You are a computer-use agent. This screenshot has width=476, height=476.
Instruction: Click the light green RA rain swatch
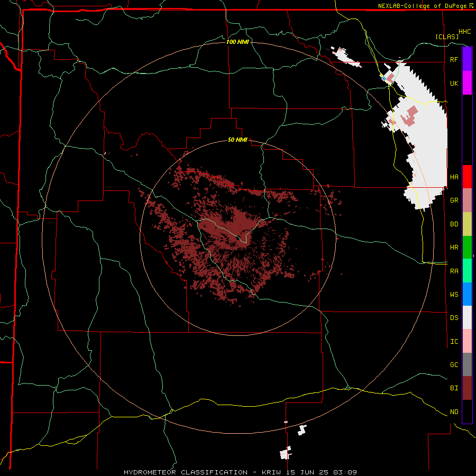pos(467,271)
